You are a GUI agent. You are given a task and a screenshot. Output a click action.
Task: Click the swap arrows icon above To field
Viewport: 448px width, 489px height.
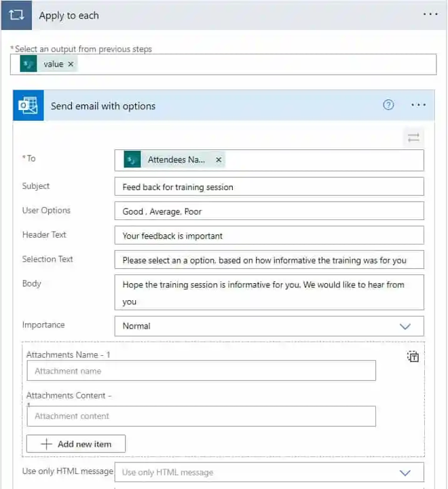click(413, 138)
